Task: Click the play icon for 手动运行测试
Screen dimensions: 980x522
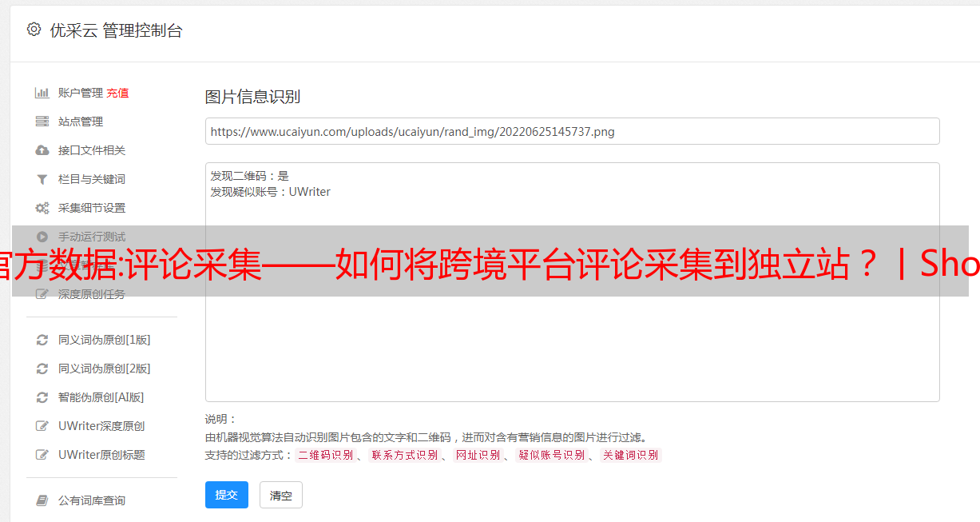Action: pos(42,237)
